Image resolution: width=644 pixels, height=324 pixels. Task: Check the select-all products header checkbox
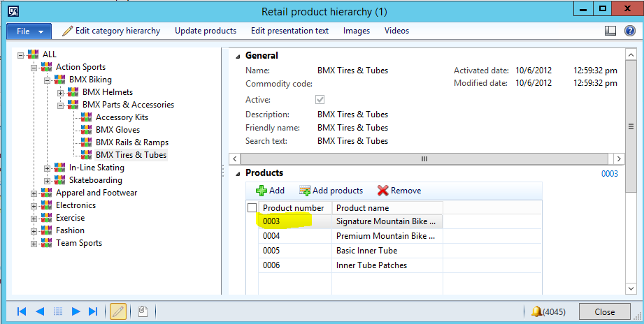click(252, 208)
